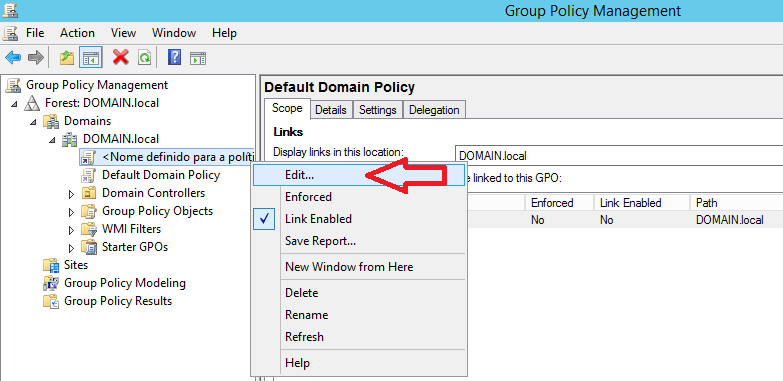This screenshot has width=783, height=381.
Task: Collapse the Forest: DOMAIN.local node
Action: pyautogui.click(x=14, y=104)
